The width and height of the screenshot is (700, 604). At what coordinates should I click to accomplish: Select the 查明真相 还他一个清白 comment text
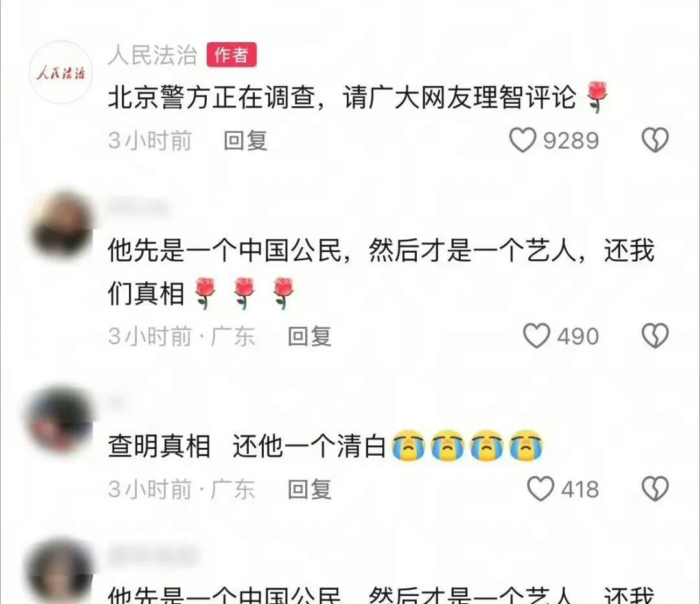click(x=325, y=445)
